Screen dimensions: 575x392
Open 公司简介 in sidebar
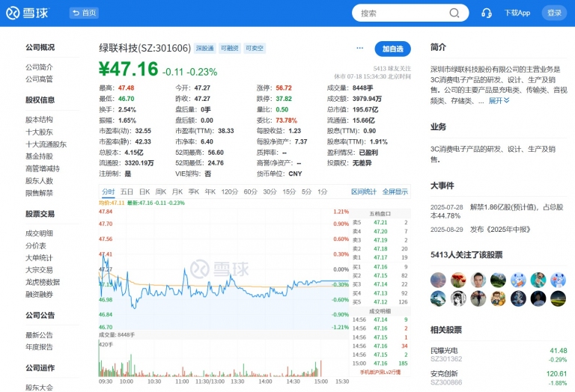tap(39, 67)
